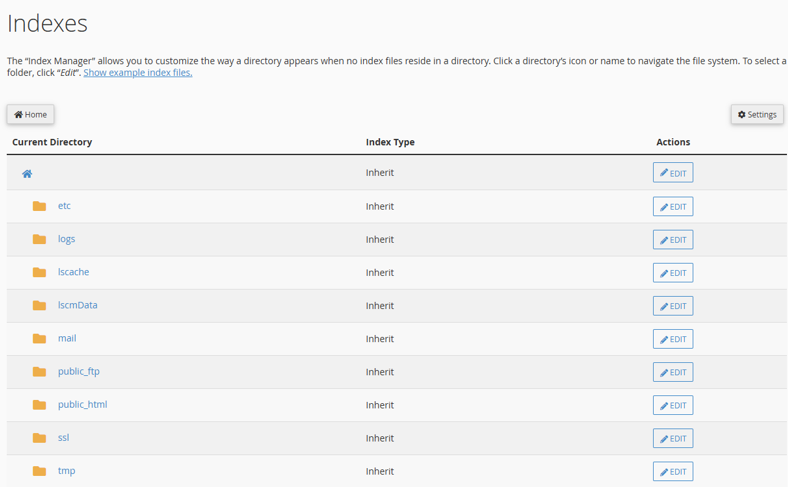The width and height of the screenshot is (788, 487).
Task: Edit index settings for the root directory
Action: tap(672, 173)
